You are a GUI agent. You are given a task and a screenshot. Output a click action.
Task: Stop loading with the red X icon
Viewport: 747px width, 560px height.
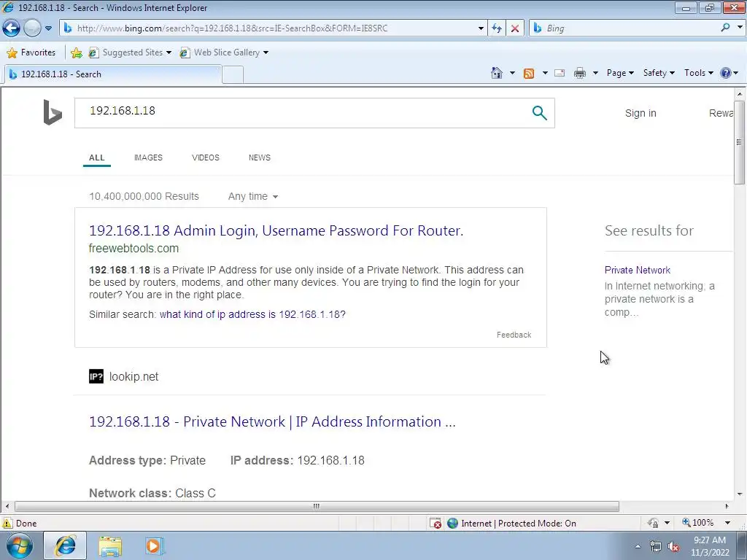[514, 28]
